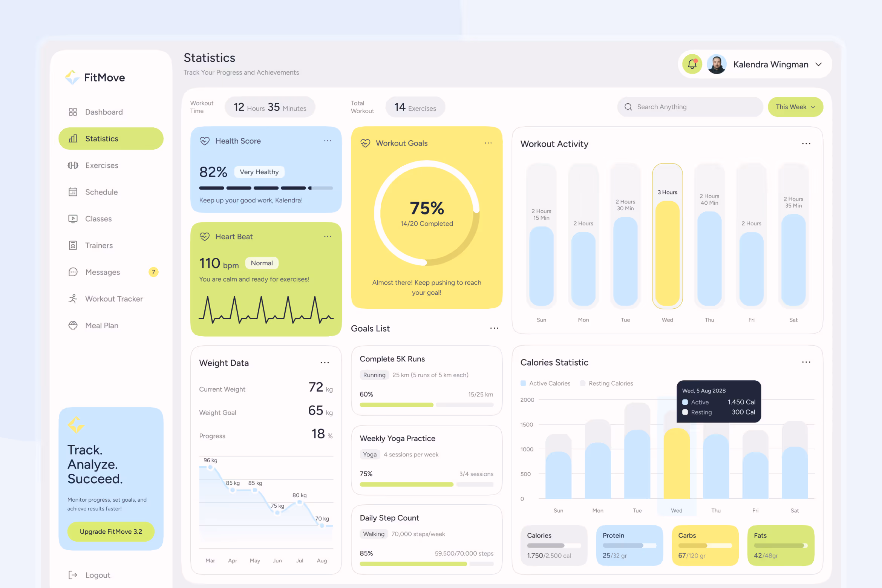
Task: Click the Exercises dumbbell icon
Action: point(73,165)
